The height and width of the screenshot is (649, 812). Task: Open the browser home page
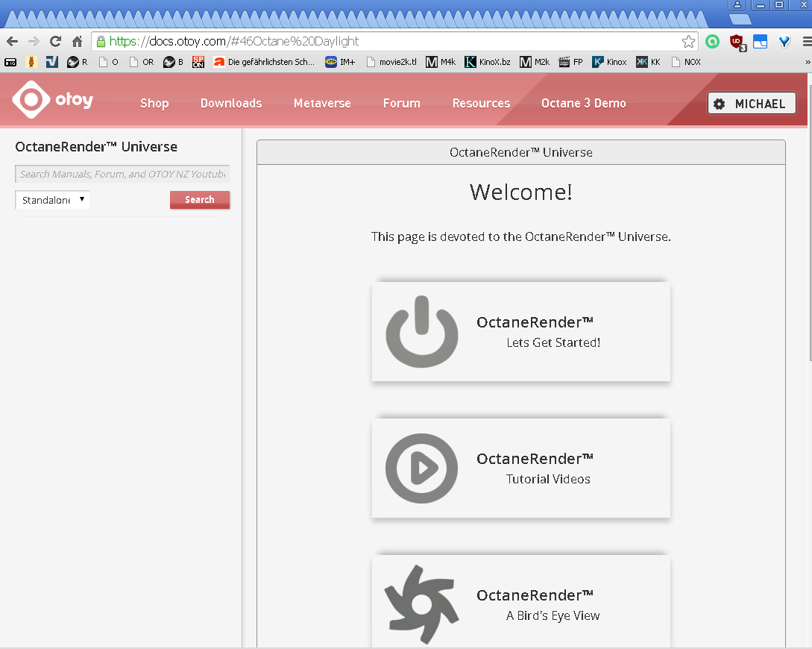(x=77, y=42)
